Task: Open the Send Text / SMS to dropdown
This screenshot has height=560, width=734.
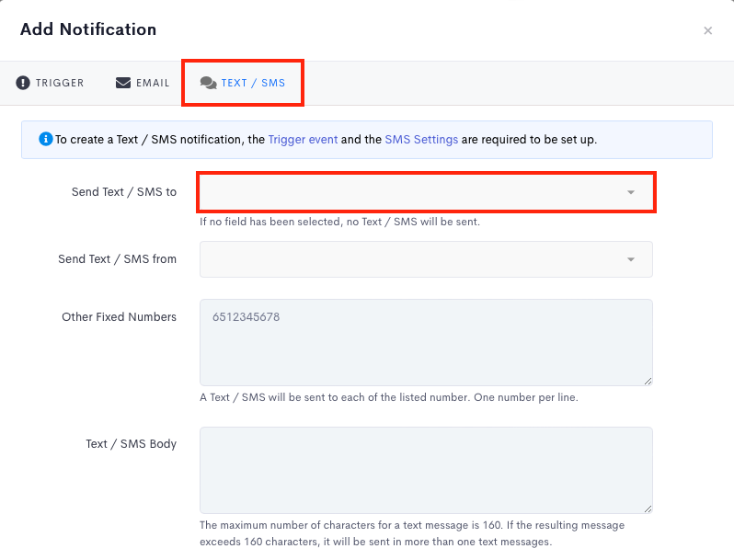Action: (426, 192)
